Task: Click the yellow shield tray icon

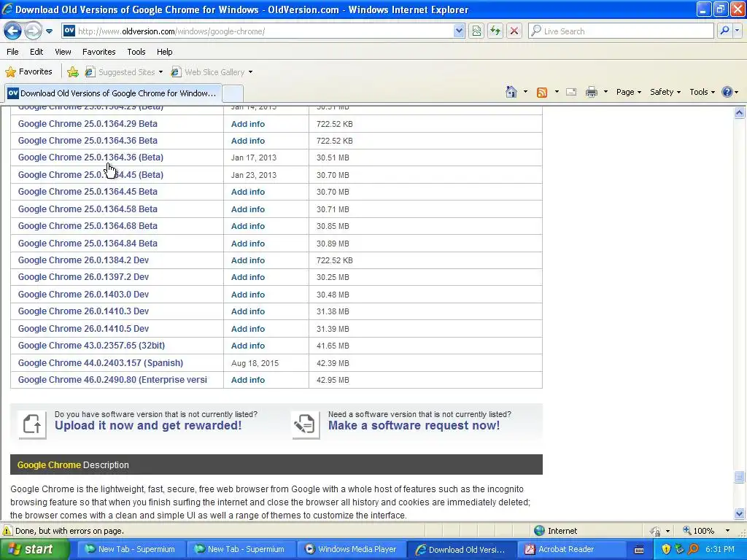Action: (666, 550)
